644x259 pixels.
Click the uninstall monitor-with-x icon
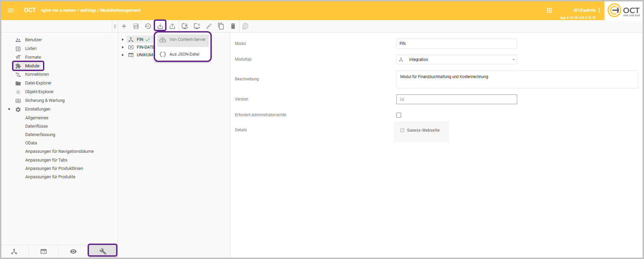tap(197, 26)
